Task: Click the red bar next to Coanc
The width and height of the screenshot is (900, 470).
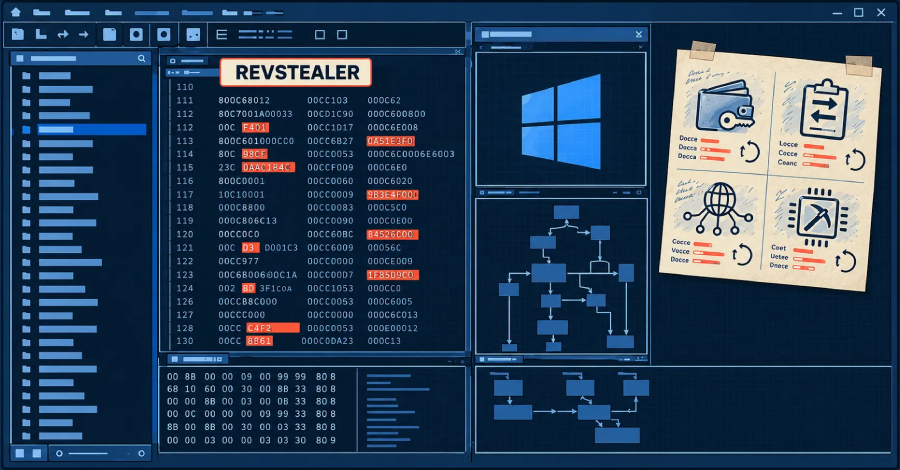Action: [816, 165]
